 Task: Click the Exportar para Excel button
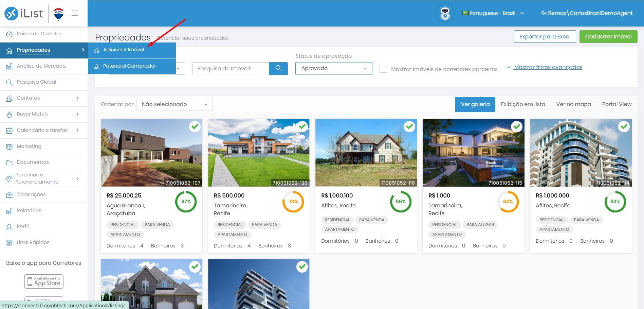click(545, 37)
